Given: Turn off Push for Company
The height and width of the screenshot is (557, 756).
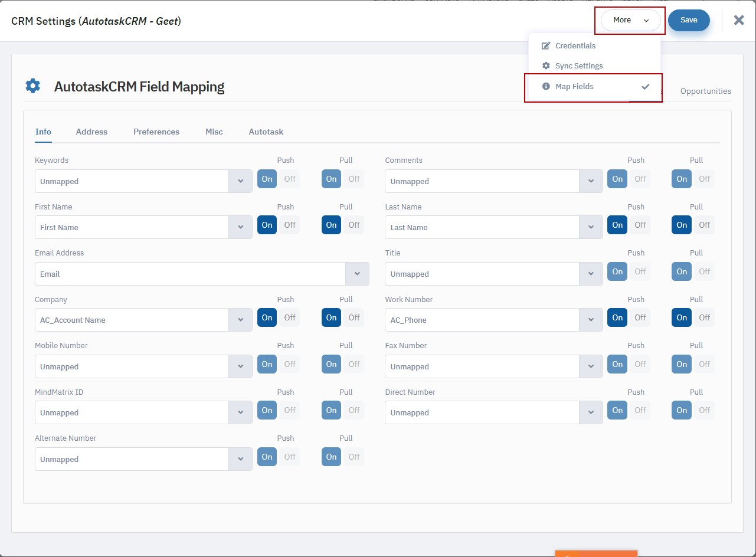Looking at the screenshot, I should point(290,317).
